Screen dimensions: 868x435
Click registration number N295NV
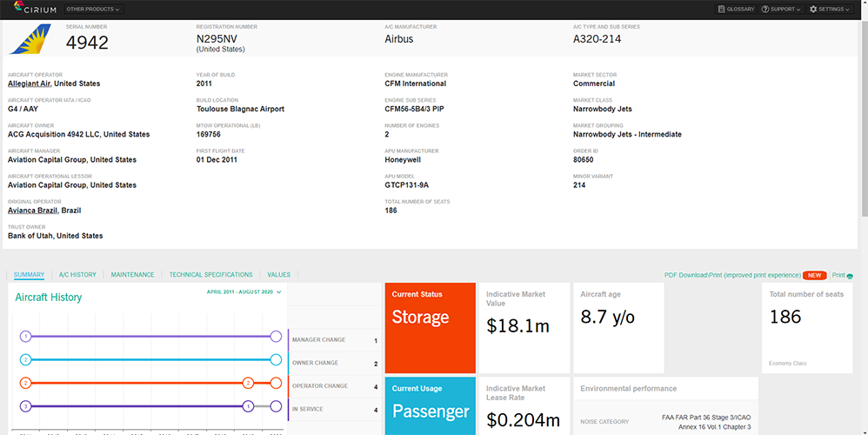click(219, 39)
